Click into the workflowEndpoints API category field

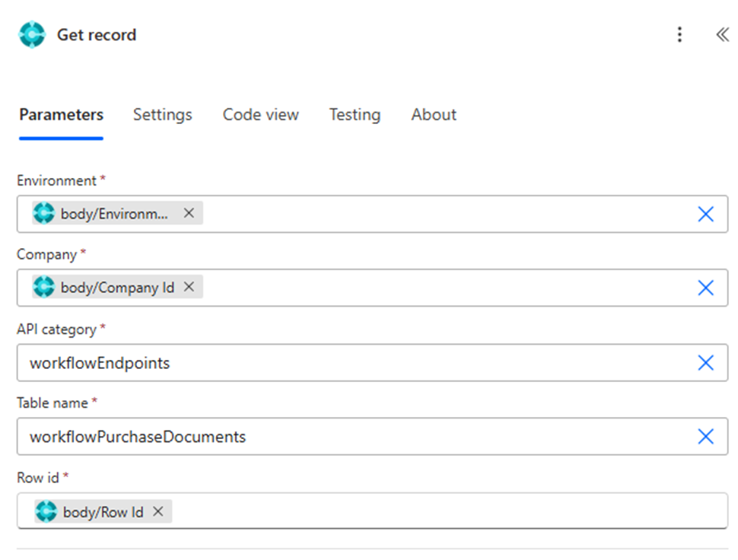tap(342, 363)
